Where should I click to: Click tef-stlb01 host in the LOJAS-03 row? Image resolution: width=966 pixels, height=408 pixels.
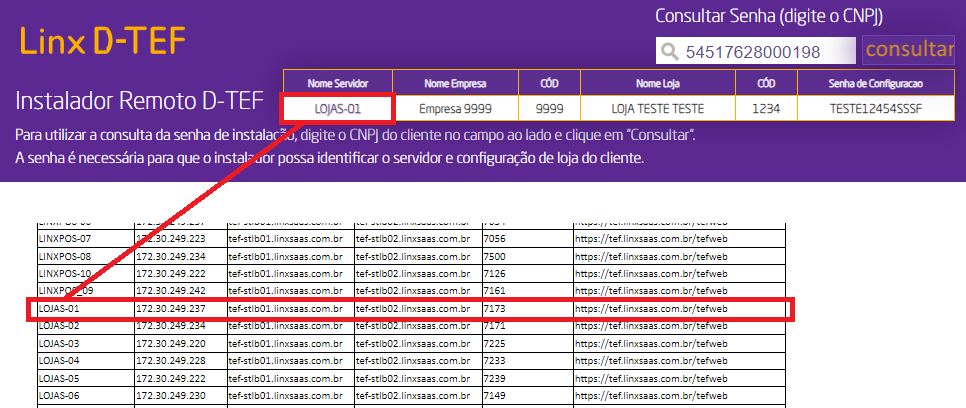tap(285, 343)
